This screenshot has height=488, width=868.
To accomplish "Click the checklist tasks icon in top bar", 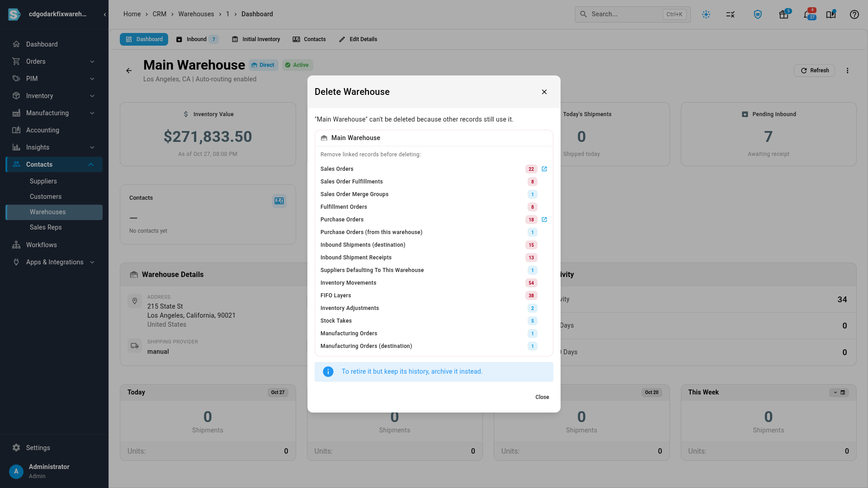I will (731, 14).
